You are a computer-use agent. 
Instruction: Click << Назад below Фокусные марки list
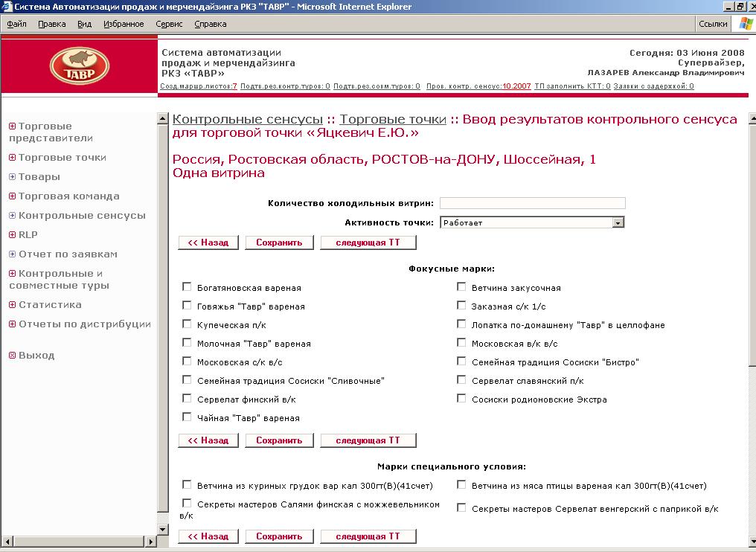pyautogui.click(x=208, y=440)
